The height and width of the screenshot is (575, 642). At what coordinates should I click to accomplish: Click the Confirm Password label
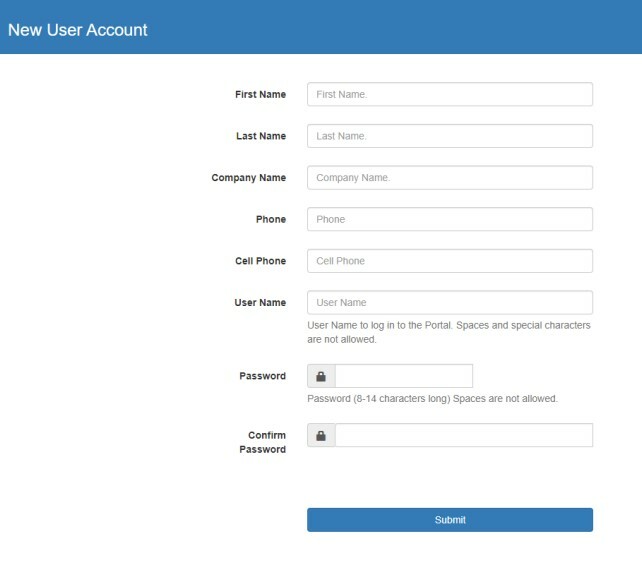point(262,442)
